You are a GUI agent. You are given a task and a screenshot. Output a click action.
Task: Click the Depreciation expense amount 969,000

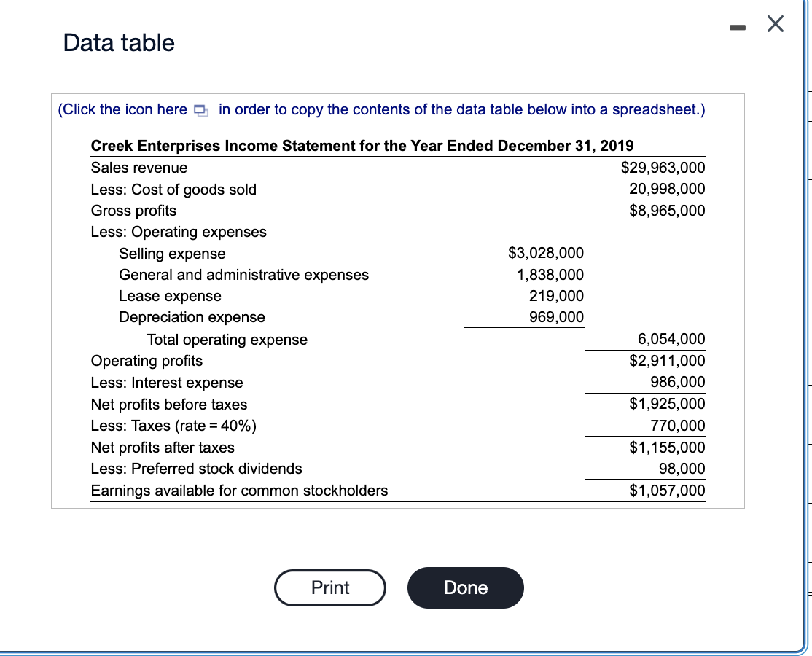pyautogui.click(x=560, y=317)
